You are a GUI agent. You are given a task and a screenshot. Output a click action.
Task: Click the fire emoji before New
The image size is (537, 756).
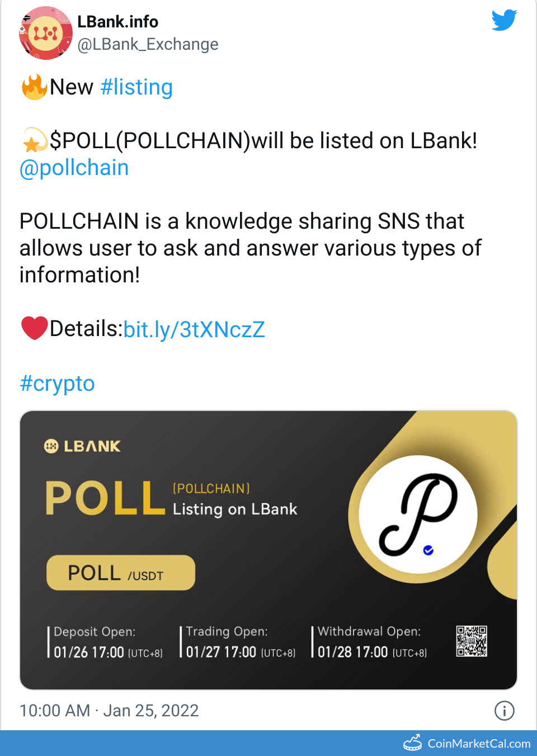point(34,87)
